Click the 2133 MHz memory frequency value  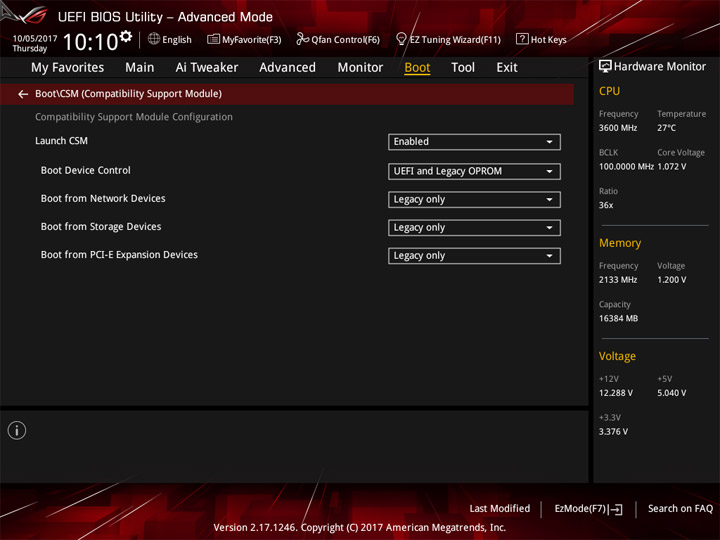pyautogui.click(x=618, y=280)
